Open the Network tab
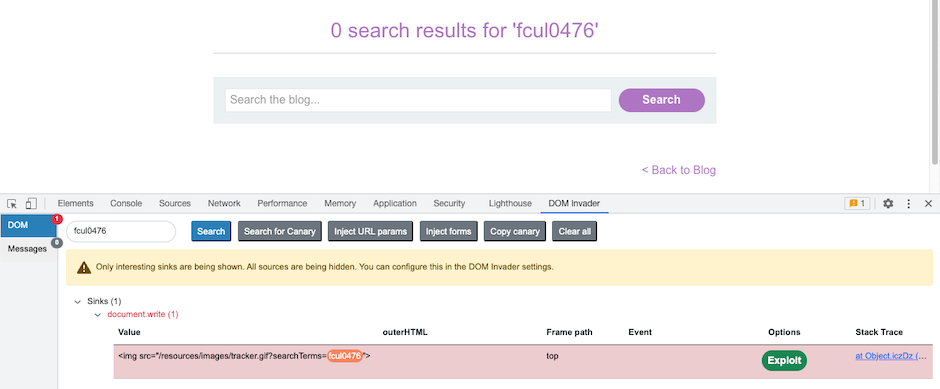The height and width of the screenshot is (389, 940). coord(224,203)
